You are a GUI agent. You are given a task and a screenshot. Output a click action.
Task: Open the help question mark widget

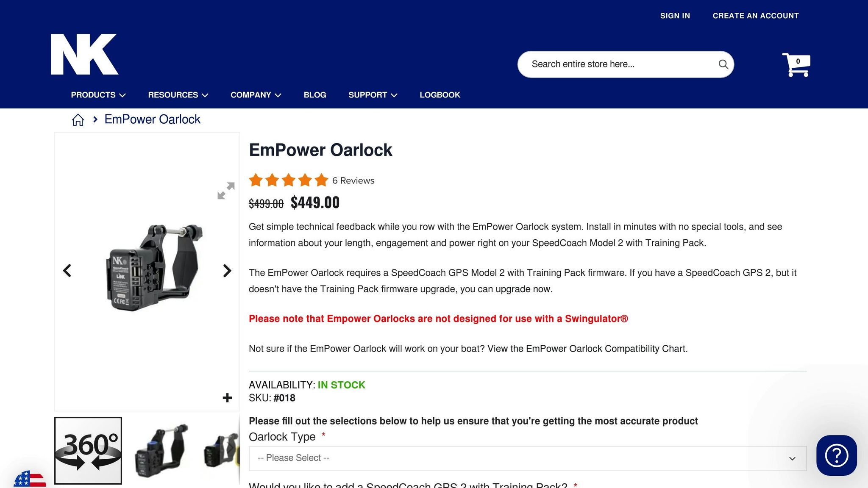pyautogui.click(x=837, y=455)
